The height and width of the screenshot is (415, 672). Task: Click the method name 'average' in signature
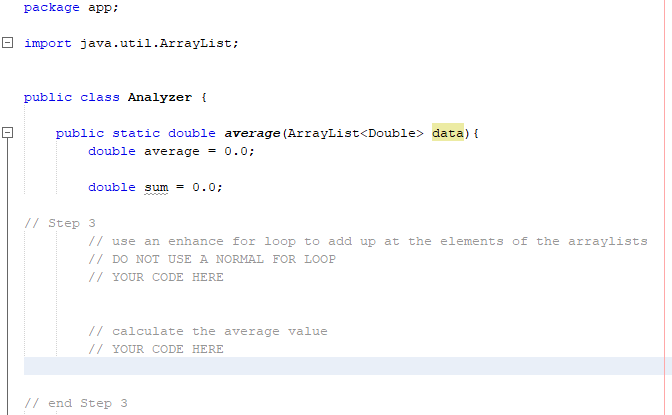[252, 133]
